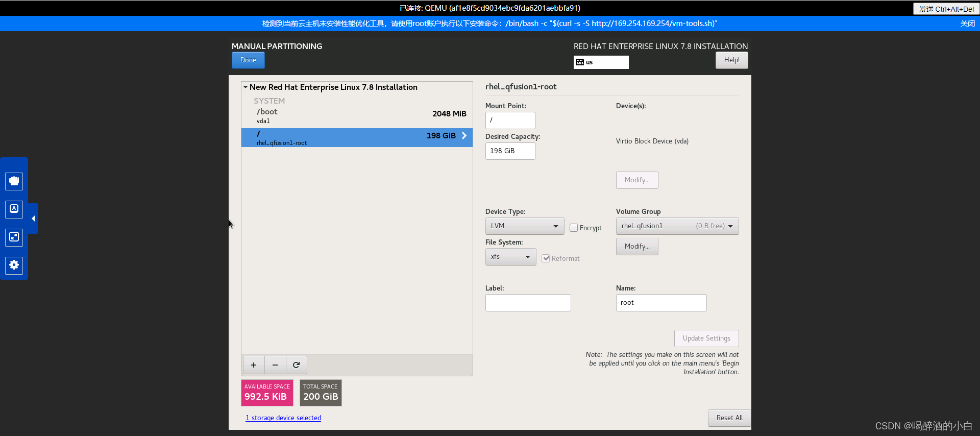Send Ctrl+Alt+Del via the top-right button
The width and height of the screenshot is (980, 436).
(x=946, y=9)
